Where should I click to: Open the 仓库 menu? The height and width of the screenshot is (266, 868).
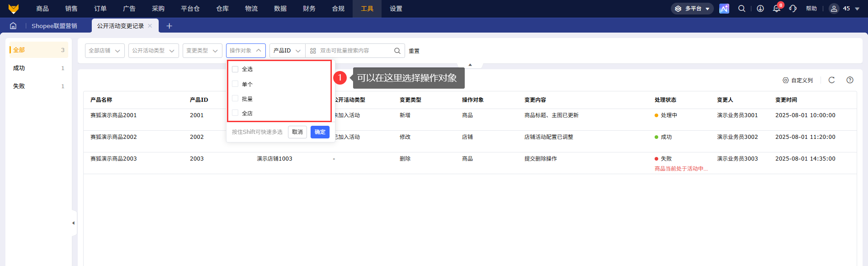pyautogui.click(x=222, y=9)
